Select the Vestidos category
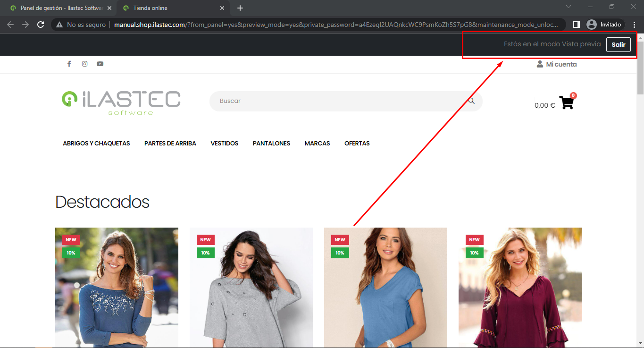Screen dimensions: 644x348 (x=224, y=144)
